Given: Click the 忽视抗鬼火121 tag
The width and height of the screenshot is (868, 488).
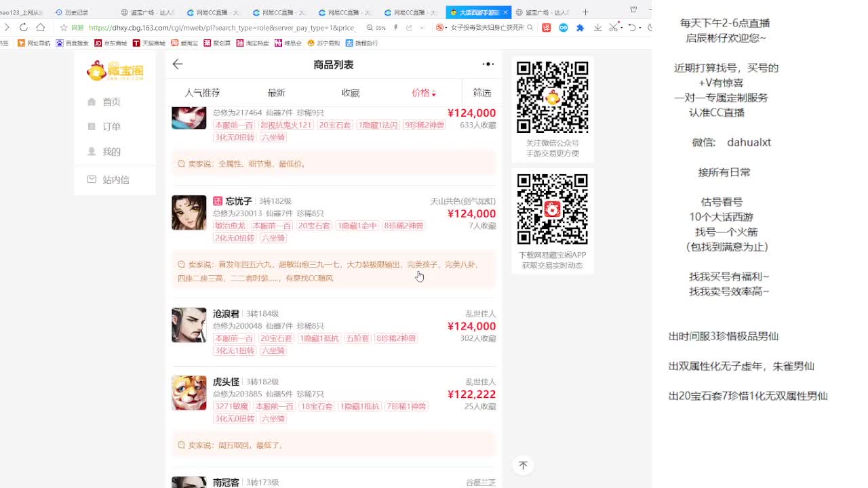Looking at the screenshot, I should pyautogui.click(x=286, y=125).
